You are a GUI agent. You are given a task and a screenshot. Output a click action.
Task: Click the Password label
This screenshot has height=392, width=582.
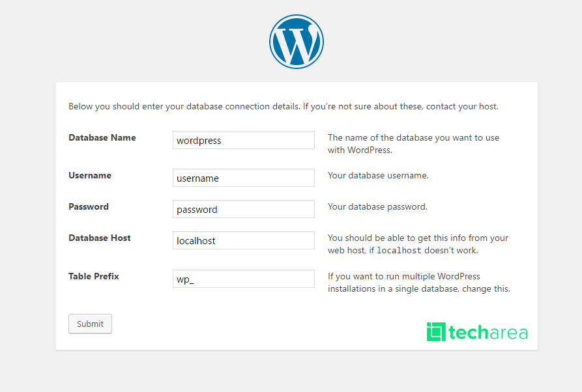(x=89, y=206)
